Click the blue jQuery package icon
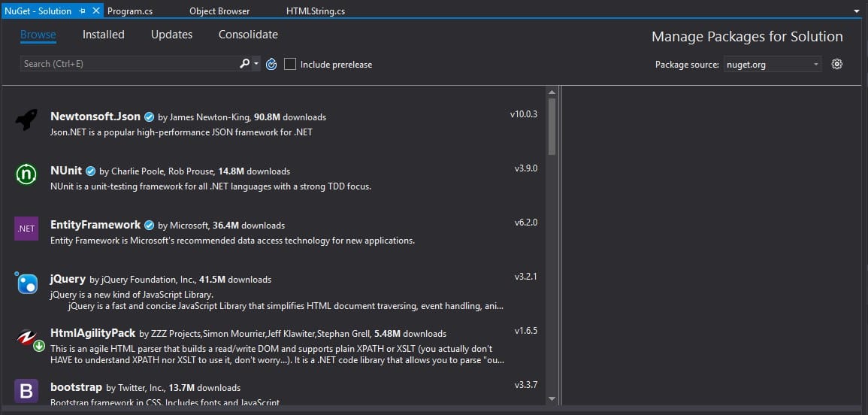 pyautogui.click(x=26, y=283)
